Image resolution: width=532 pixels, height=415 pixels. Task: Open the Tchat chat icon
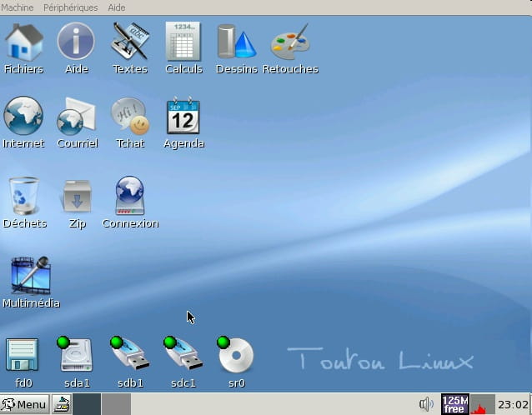point(130,116)
